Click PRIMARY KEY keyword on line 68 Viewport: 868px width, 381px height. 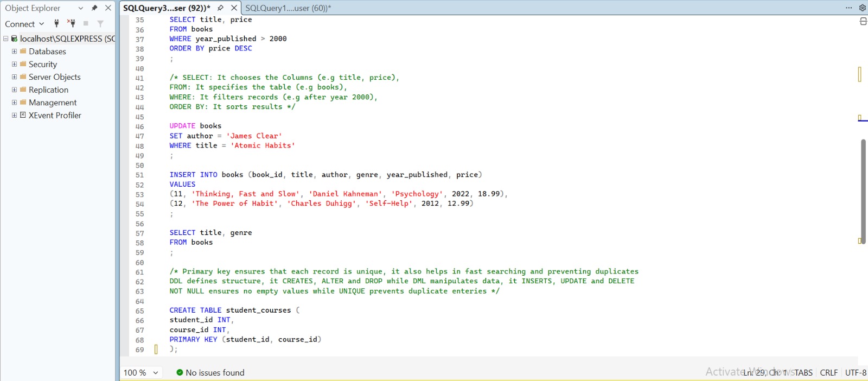click(193, 340)
